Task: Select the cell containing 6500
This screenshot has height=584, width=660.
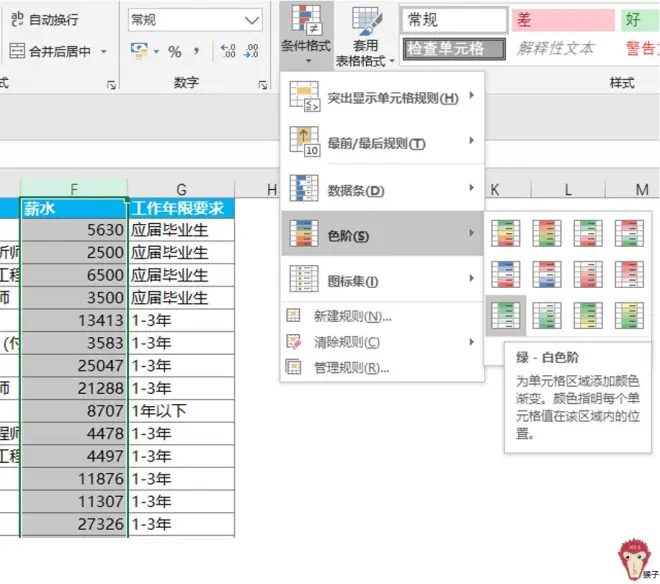Action: coord(74,275)
